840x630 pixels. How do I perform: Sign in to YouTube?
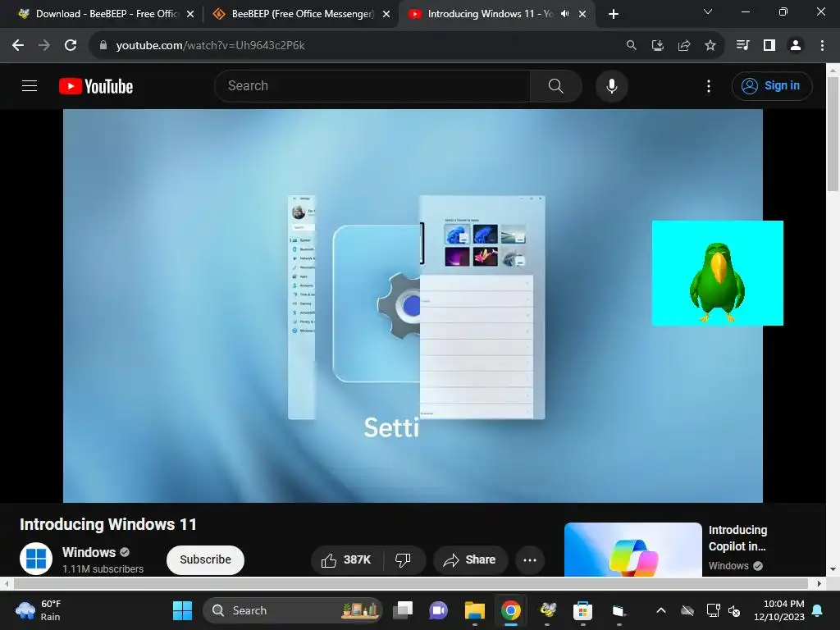coord(771,85)
